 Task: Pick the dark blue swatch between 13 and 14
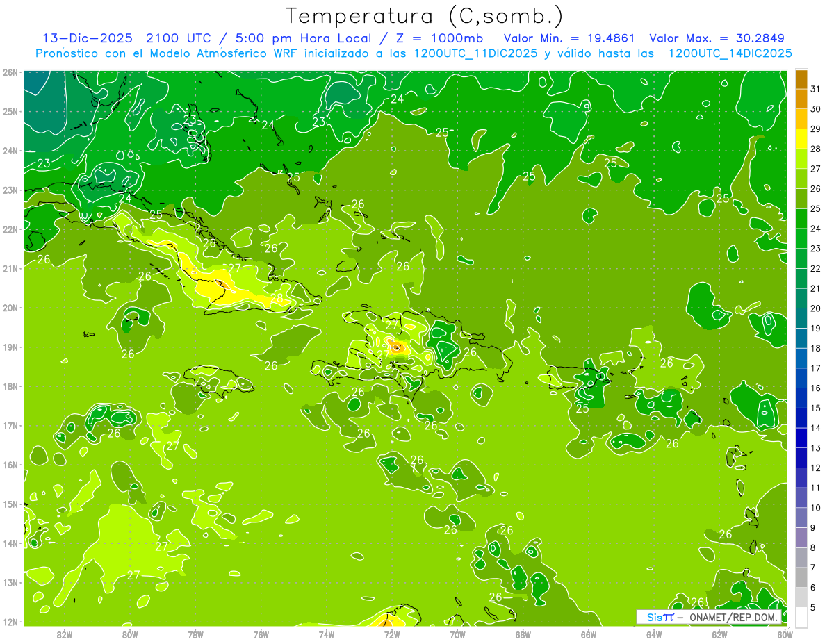801,438
